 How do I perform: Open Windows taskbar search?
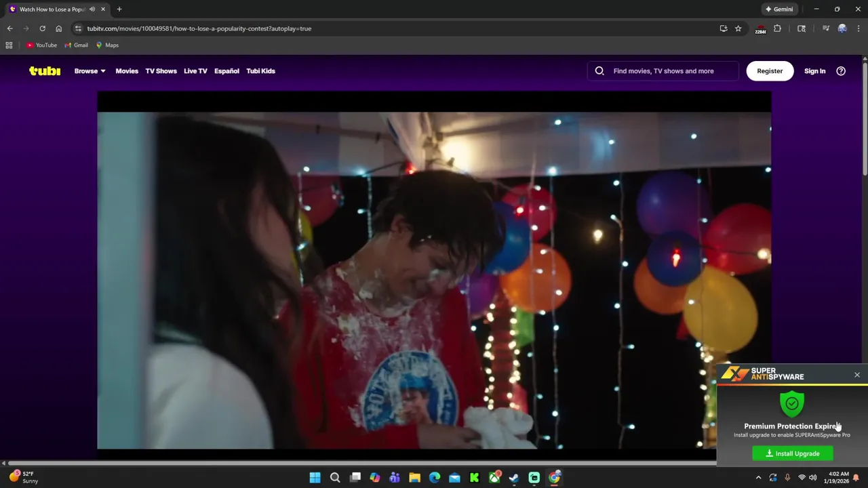335,478
